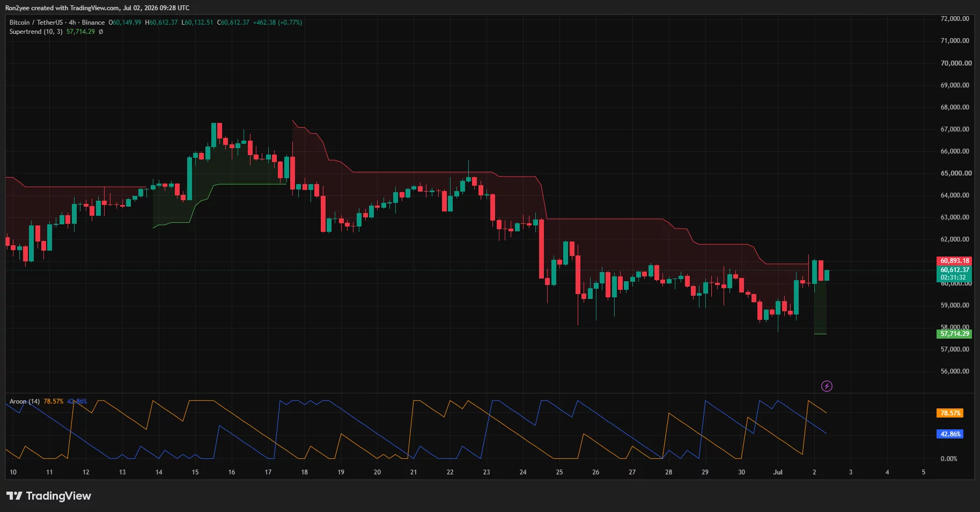Screen dimensions: 980x512
Task: Click the 57,000.00 price axis label
Action: (955, 349)
